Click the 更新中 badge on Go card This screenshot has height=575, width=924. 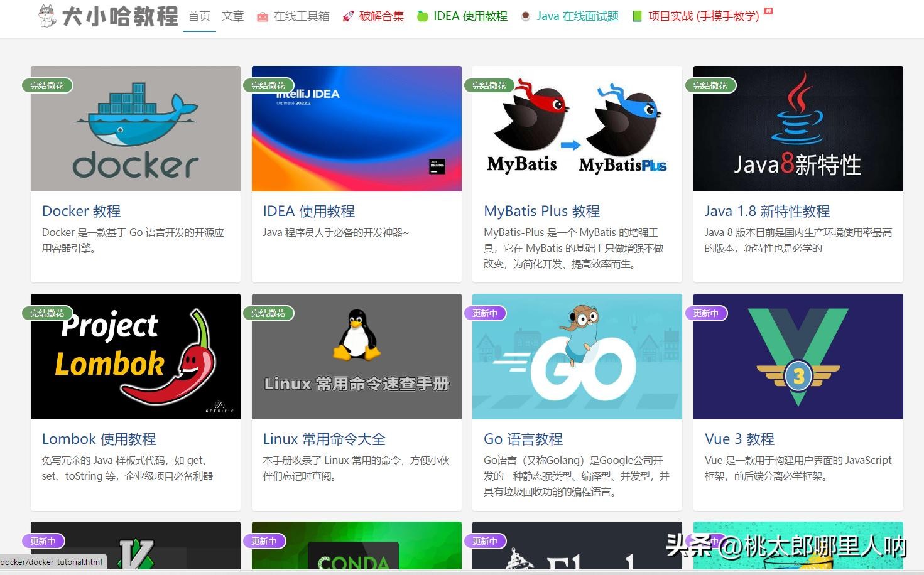pyautogui.click(x=485, y=313)
